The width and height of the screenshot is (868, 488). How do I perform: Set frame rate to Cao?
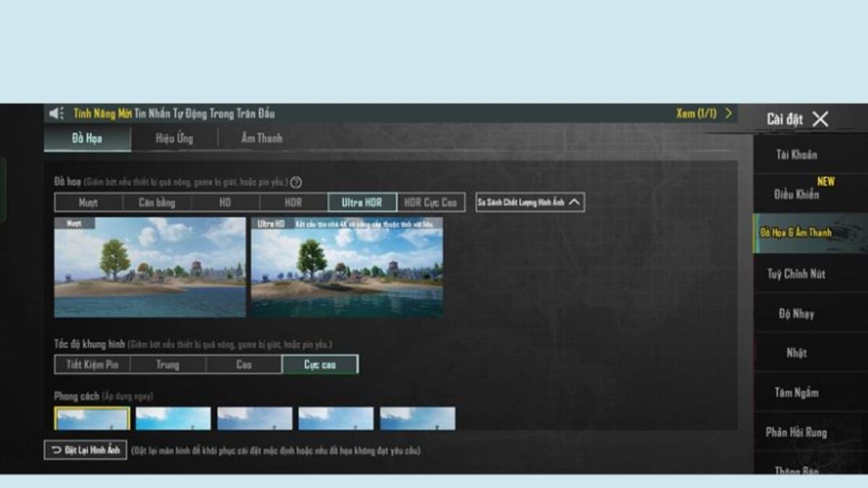tap(244, 364)
